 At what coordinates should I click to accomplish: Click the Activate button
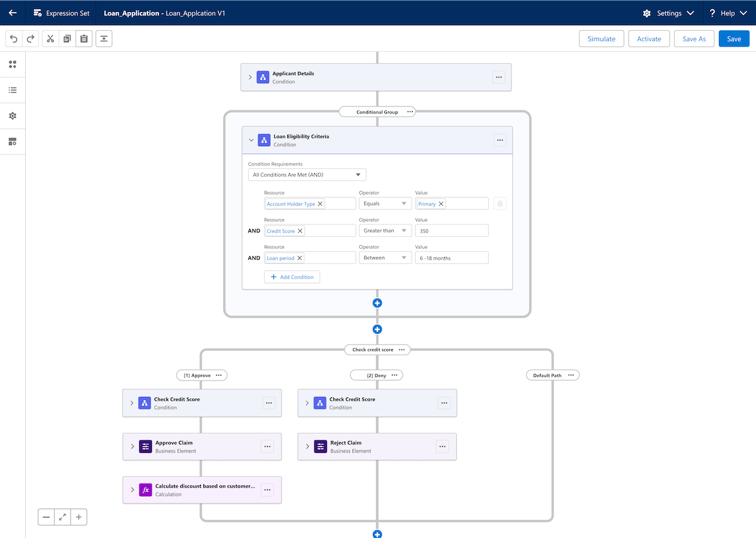pyautogui.click(x=649, y=38)
